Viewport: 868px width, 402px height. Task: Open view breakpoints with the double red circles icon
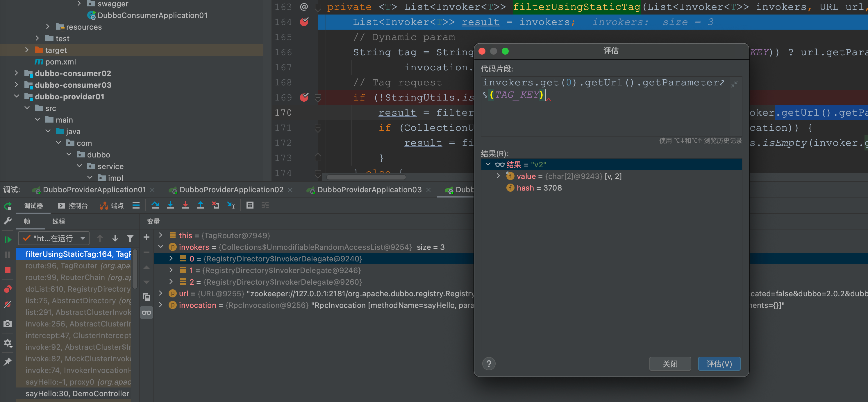pos(8,289)
